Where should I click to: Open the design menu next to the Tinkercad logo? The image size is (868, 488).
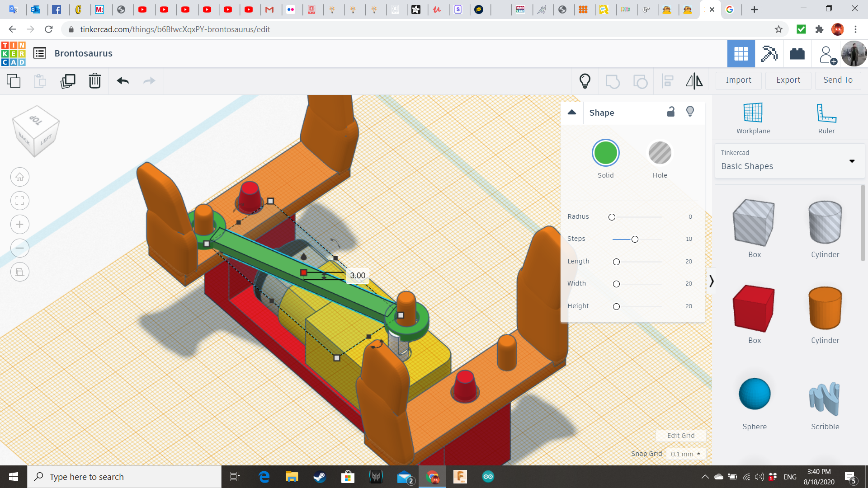coord(40,53)
